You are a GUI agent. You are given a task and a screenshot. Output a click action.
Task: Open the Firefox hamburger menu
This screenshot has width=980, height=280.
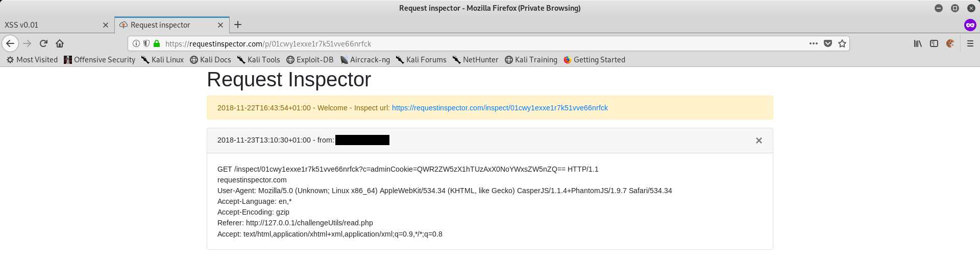point(970,43)
